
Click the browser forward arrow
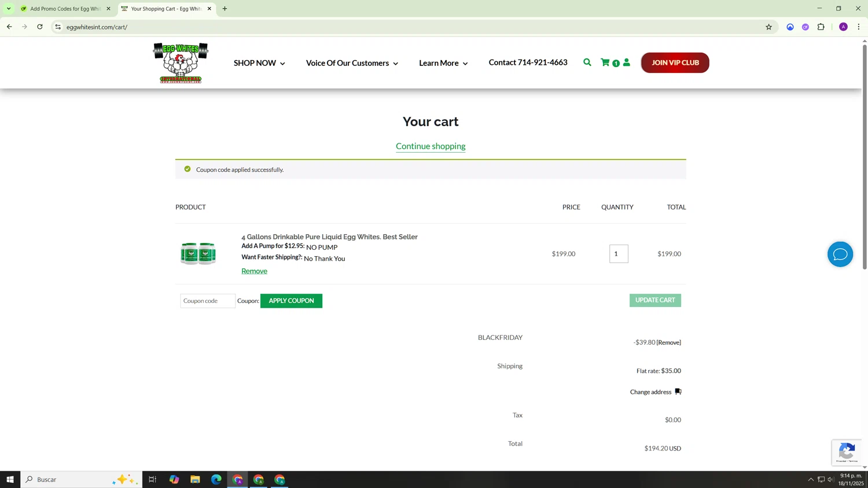tap(24, 27)
